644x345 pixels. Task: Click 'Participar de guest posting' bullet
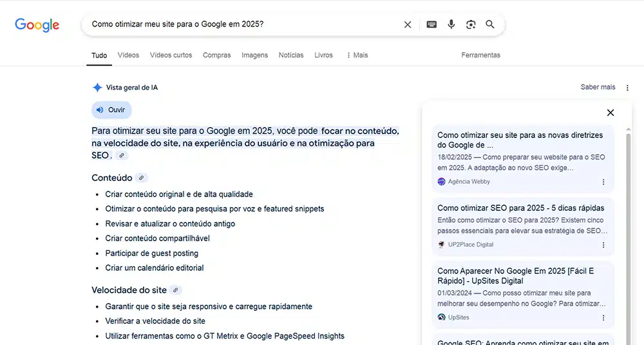coord(151,253)
